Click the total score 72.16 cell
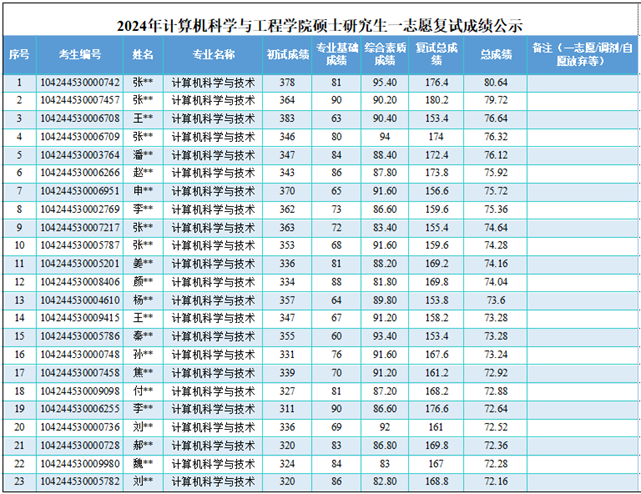Viewport: 641px width, 494px height. (x=495, y=481)
